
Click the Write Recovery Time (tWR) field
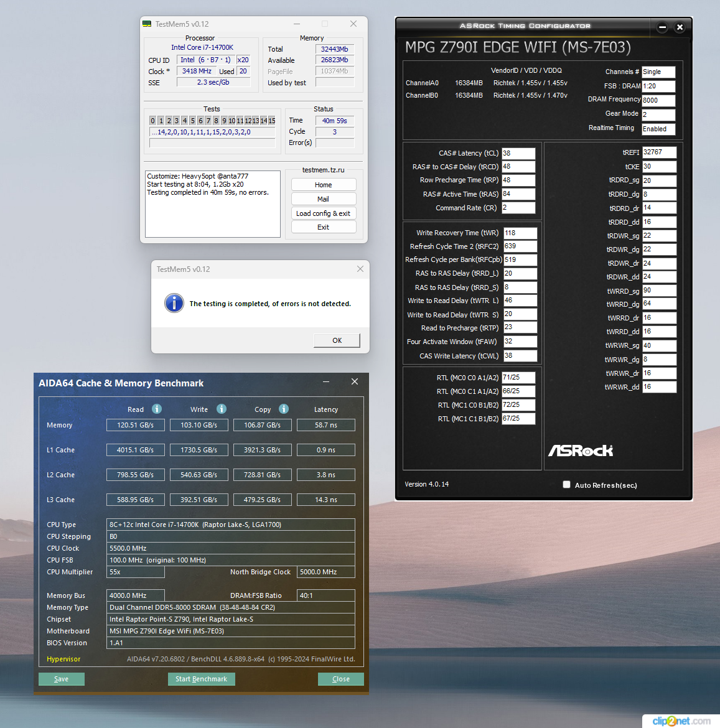point(520,233)
